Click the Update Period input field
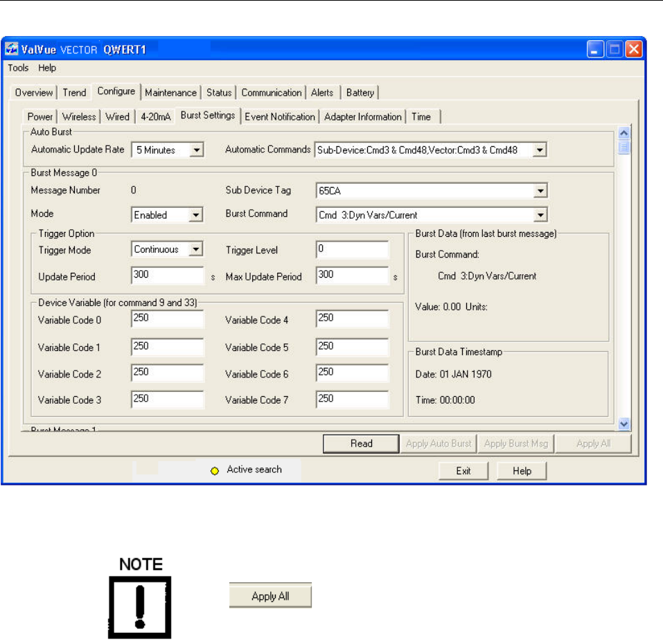Image resolution: width=663 pixels, height=644 pixels. point(166,276)
